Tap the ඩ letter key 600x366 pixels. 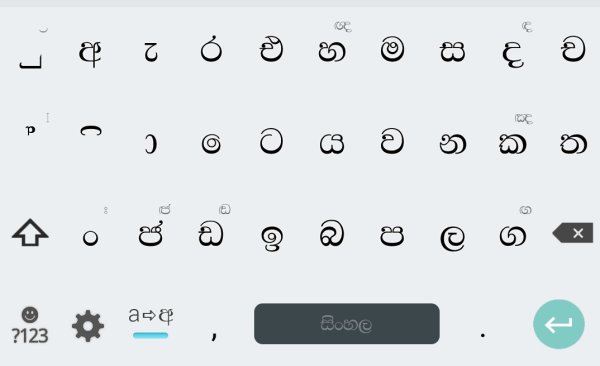click(x=211, y=235)
